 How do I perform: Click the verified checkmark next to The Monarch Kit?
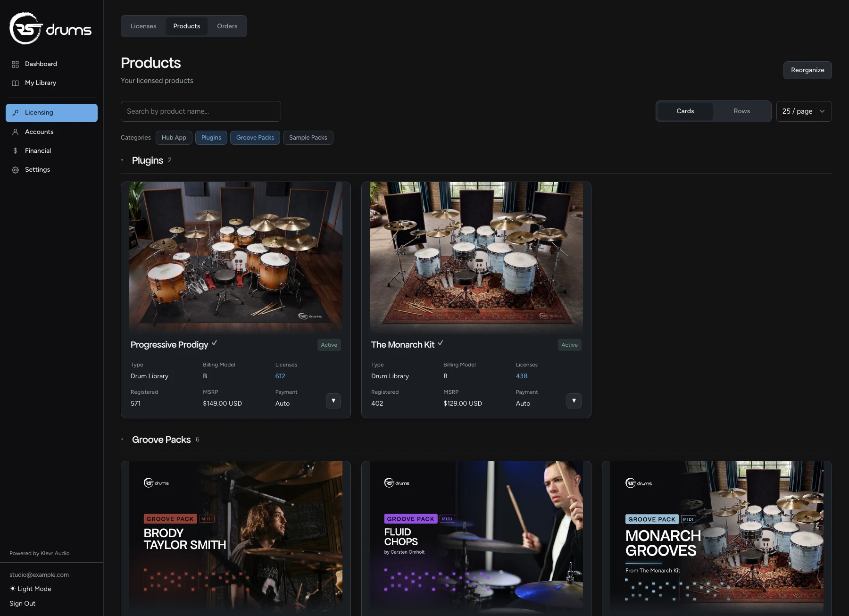[441, 343]
